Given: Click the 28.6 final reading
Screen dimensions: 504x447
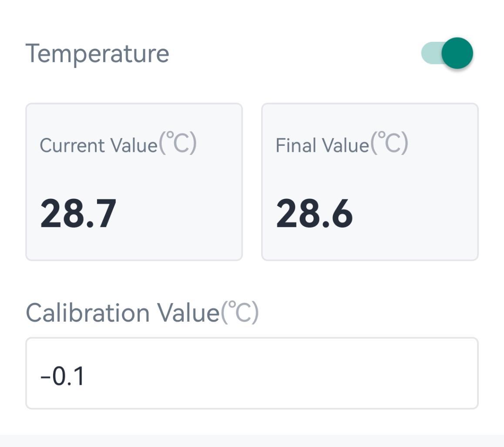Looking at the screenshot, I should pos(314,213).
